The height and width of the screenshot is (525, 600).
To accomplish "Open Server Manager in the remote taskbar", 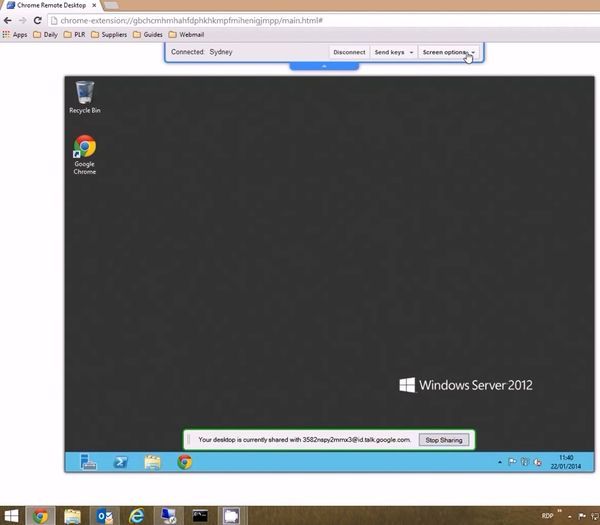I will tap(89, 462).
